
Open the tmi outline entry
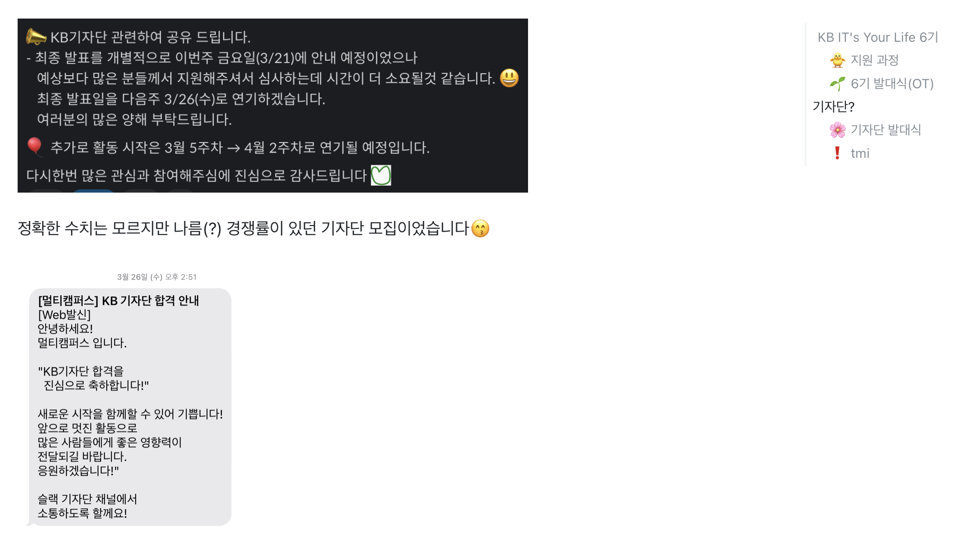coord(860,153)
